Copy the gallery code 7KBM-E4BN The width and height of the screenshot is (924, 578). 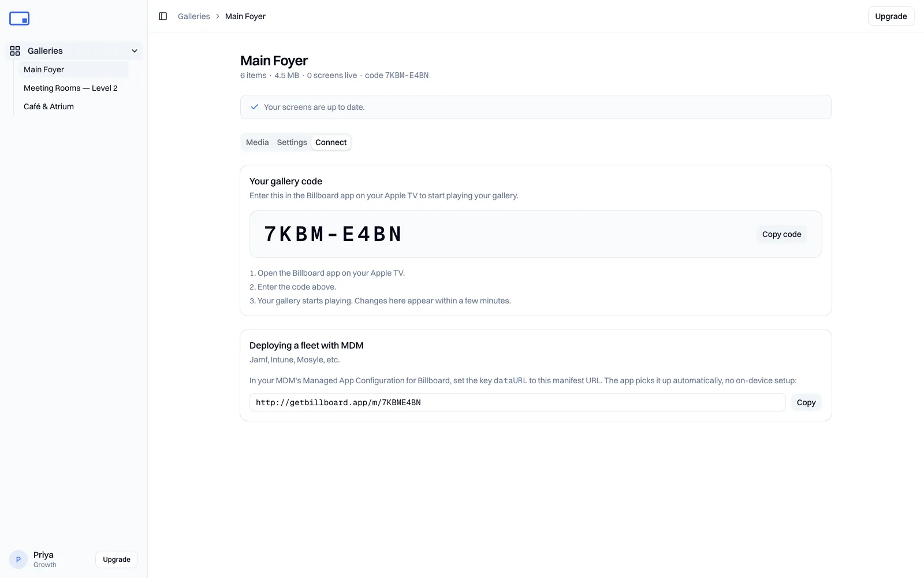click(781, 234)
